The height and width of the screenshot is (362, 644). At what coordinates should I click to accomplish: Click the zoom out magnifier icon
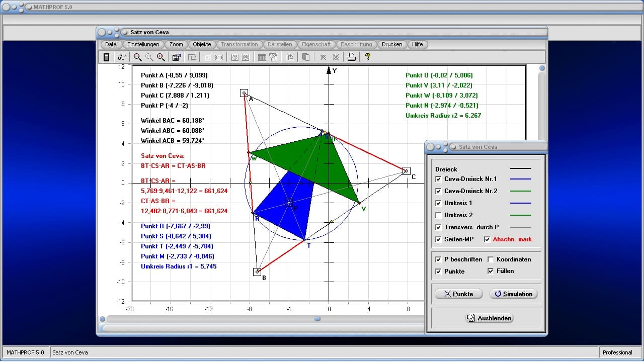click(x=137, y=57)
